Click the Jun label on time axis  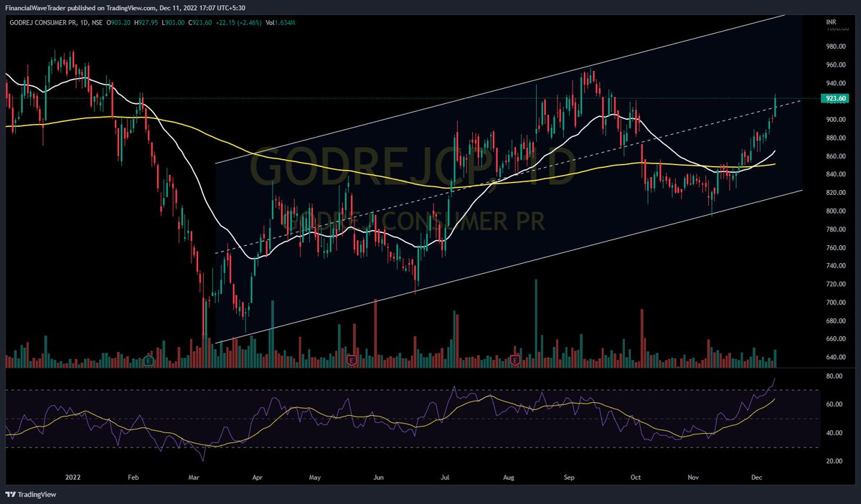(x=380, y=476)
